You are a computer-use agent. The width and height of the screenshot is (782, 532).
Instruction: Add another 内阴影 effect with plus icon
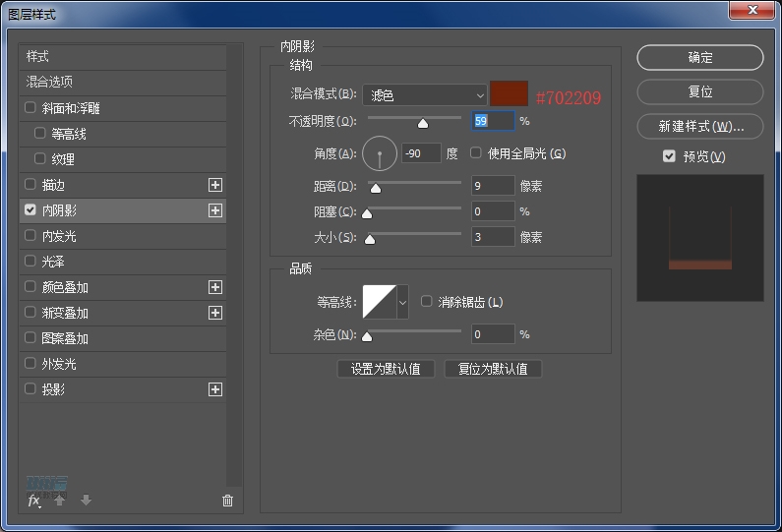(x=215, y=210)
